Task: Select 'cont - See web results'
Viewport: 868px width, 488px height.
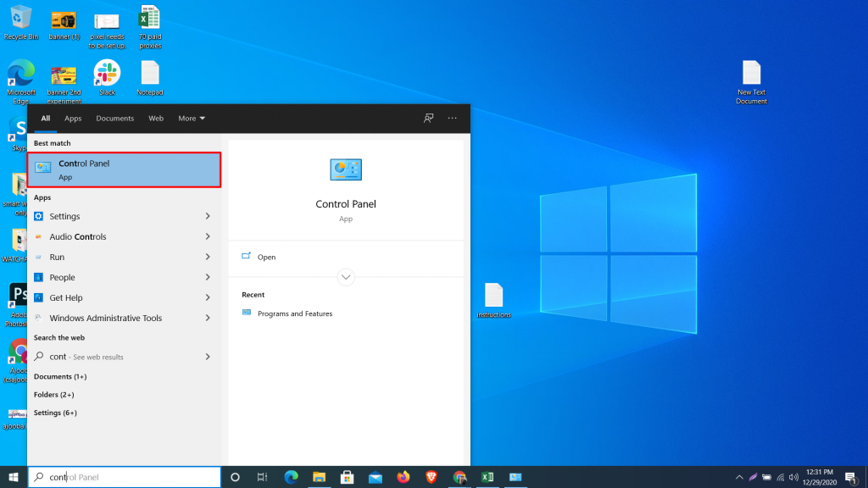Action: pyautogui.click(x=86, y=357)
